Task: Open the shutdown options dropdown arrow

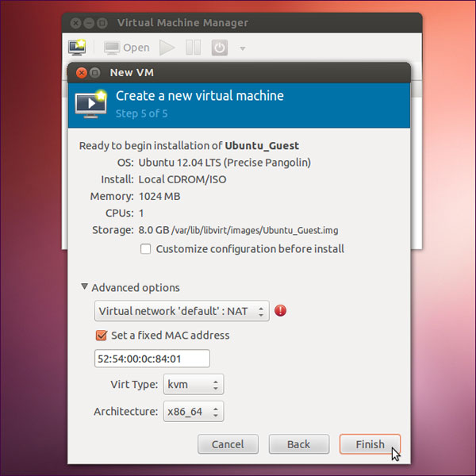Action: pos(243,48)
